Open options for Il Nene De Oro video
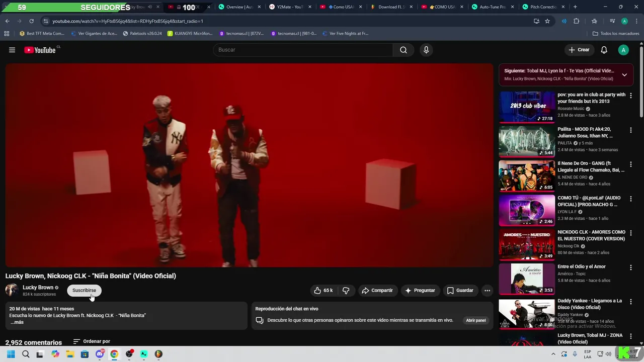 630,164
